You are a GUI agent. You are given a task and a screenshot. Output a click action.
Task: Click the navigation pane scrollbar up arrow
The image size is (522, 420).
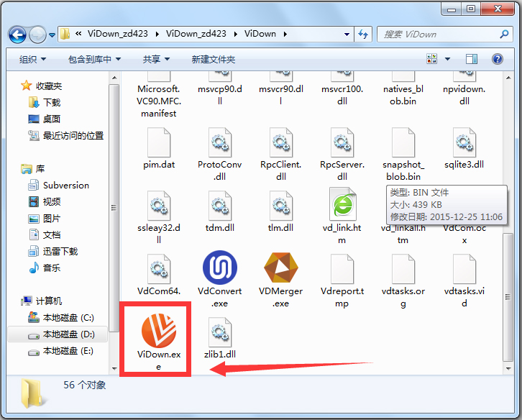(114, 78)
